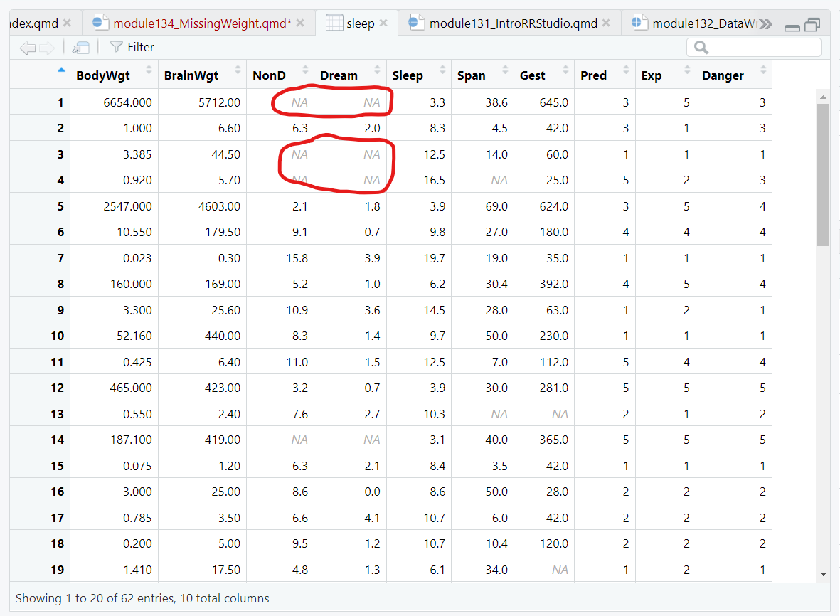Minimize the source pane
Viewport: 840px width, 616px height.
(x=792, y=26)
